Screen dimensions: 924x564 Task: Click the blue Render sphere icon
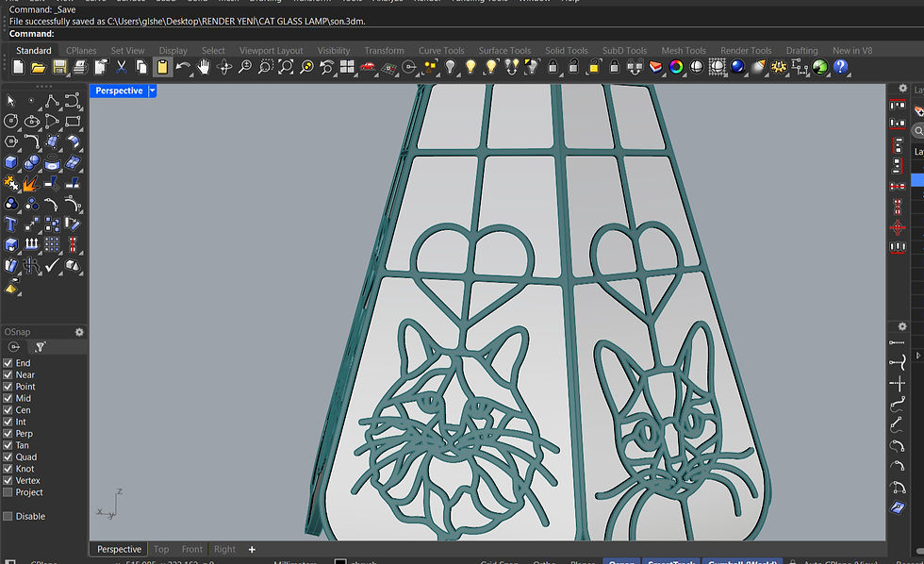click(x=737, y=67)
